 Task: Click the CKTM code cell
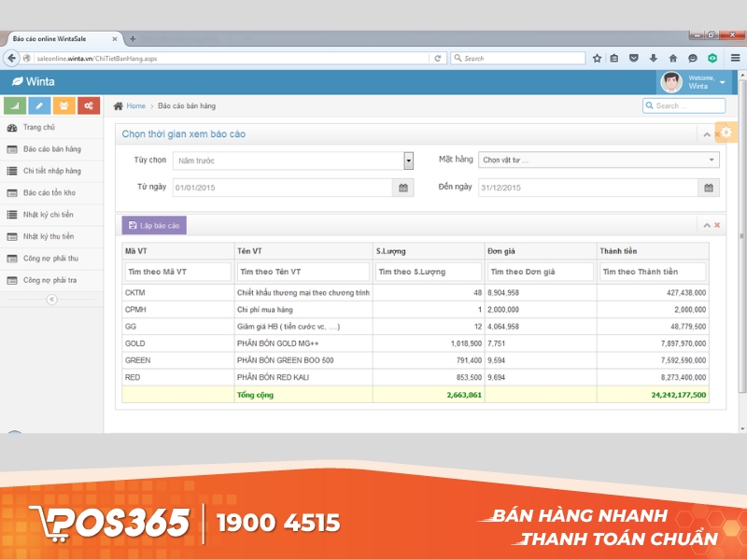(x=177, y=292)
